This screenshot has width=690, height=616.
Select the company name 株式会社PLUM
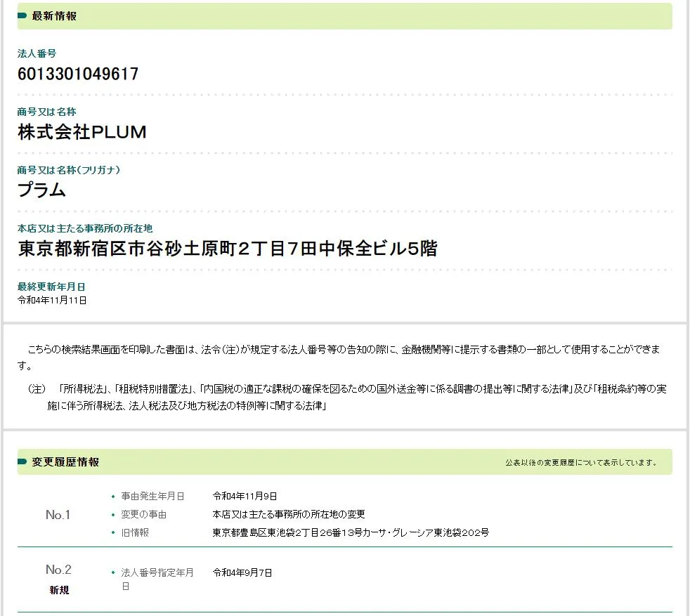coord(82,132)
